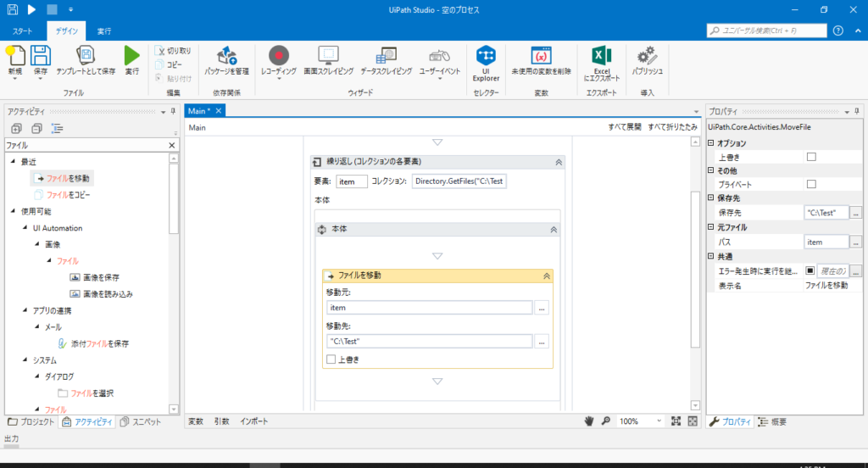Open quick access toolbar customize arrow
The image size is (868, 468).
(x=71, y=10)
